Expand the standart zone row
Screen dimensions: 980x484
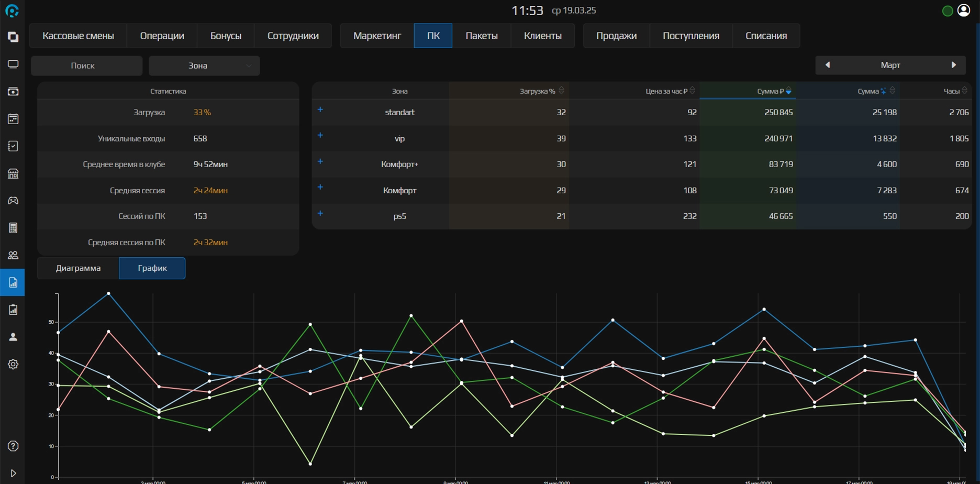click(x=320, y=109)
